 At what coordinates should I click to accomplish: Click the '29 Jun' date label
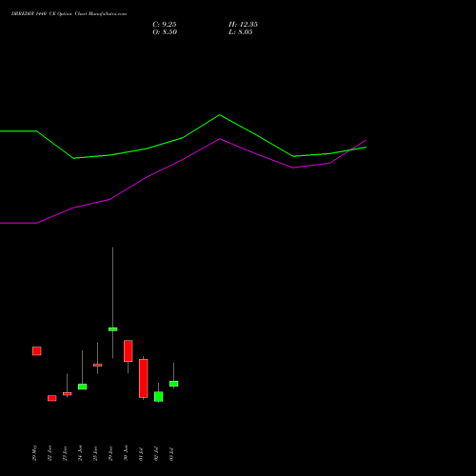tap(110, 453)
